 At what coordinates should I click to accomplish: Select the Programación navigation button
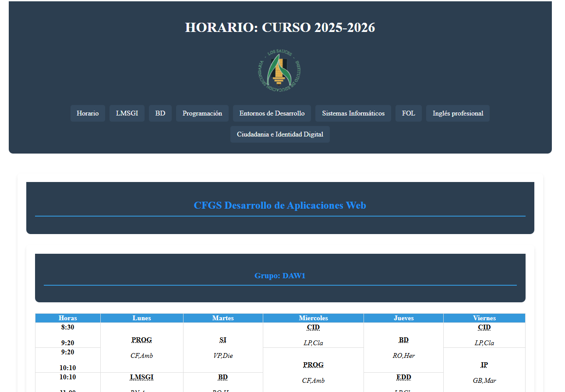(202, 113)
